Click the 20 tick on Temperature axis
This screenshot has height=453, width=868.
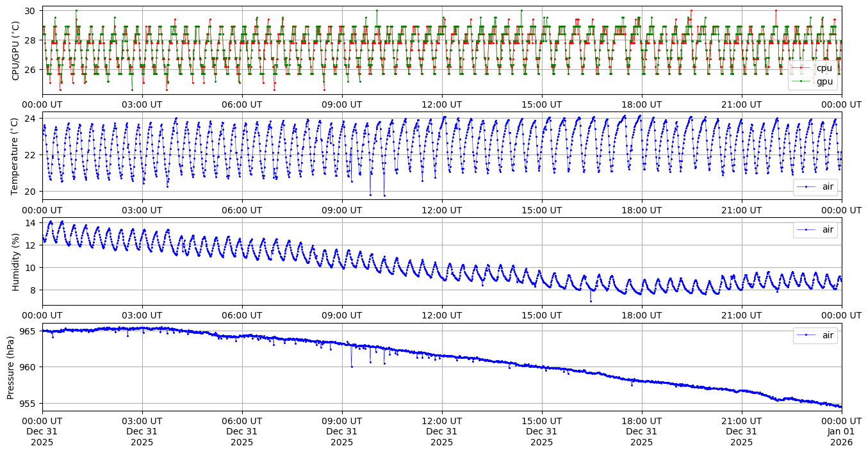[29, 192]
